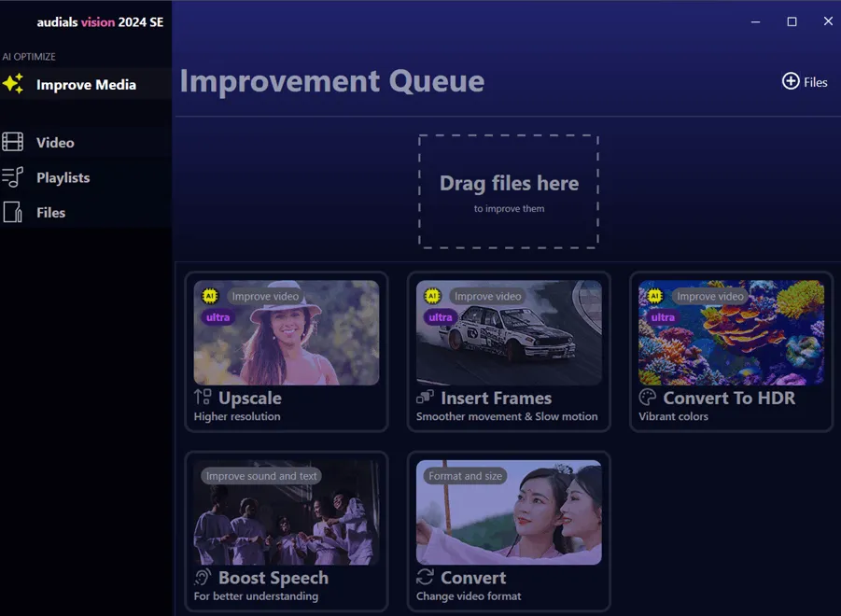Click the Convert circular arrows icon
This screenshot has height=616, width=841.
[425, 577]
